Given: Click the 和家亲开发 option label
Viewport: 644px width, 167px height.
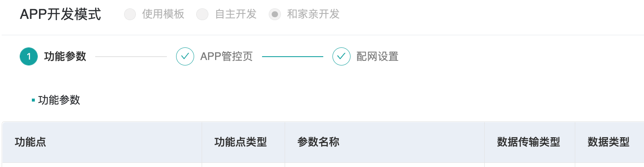Looking at the screenshot, I should [x=313, y=14].
